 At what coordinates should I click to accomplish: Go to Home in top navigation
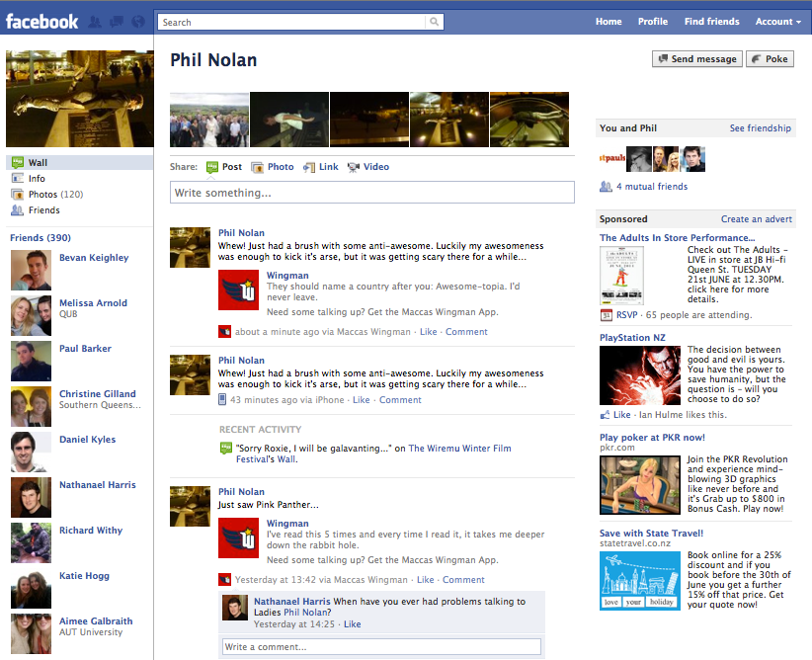[609, 22]
